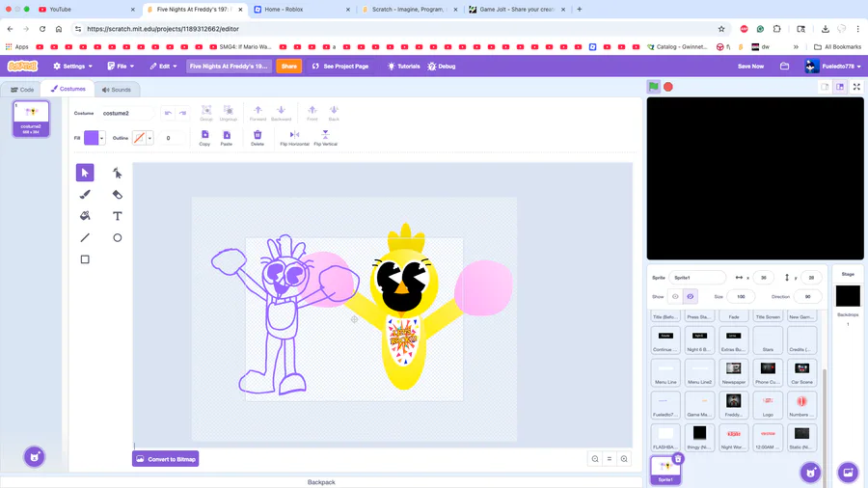The image size is (868, 488).
Task: Bring the selection to Front
Action: (x=312, y=113)
